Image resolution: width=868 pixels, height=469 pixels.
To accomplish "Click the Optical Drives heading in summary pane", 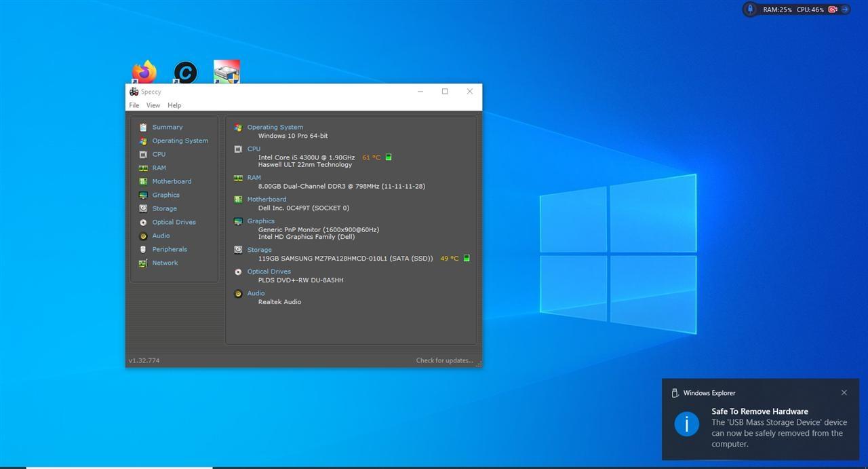I will click(x=269, y=271).
